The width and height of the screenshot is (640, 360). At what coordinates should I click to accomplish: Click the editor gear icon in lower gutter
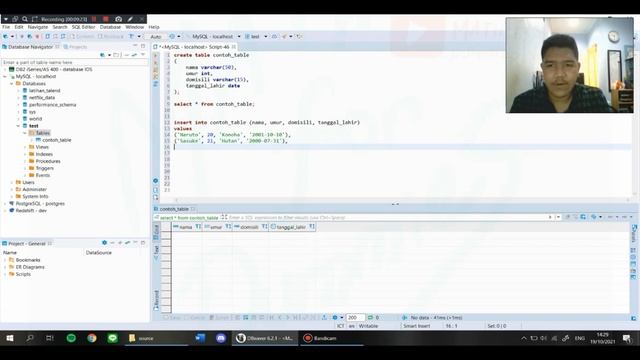click(x=156, y=181)
